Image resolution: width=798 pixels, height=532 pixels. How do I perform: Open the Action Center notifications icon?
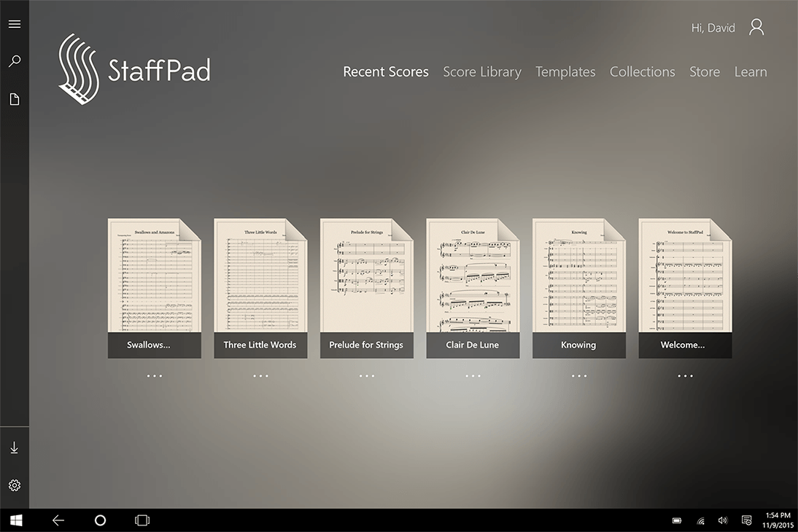(746, 520)
